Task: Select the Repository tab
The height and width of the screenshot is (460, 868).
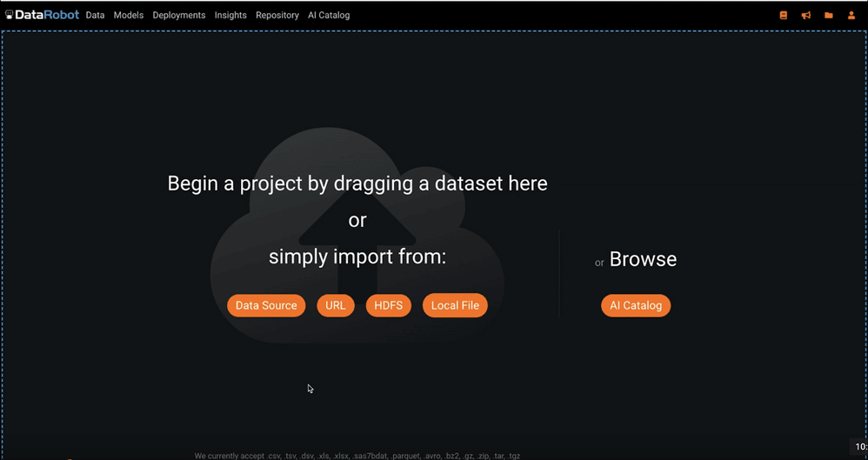Action: 277,16
